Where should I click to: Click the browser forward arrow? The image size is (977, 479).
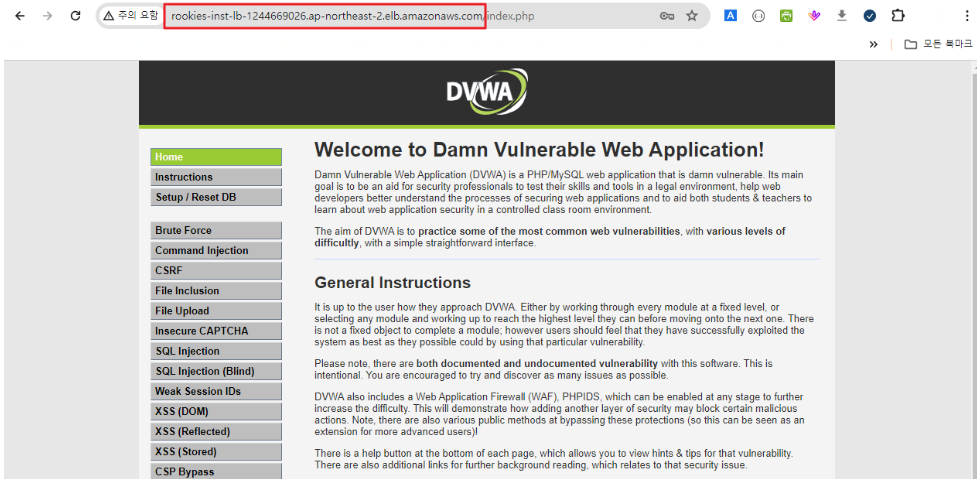click(x=47, y=16)
